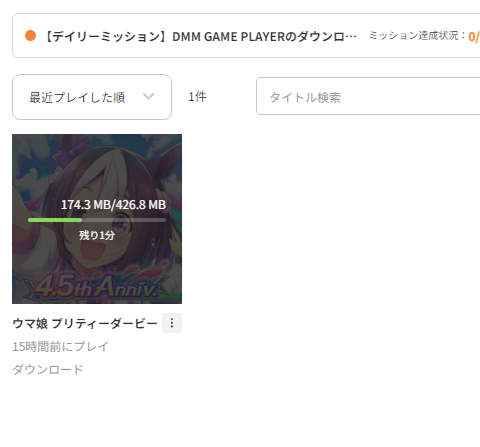Open the デイリーミッション banner
The image size is (480, 447).
pos(246,36)
